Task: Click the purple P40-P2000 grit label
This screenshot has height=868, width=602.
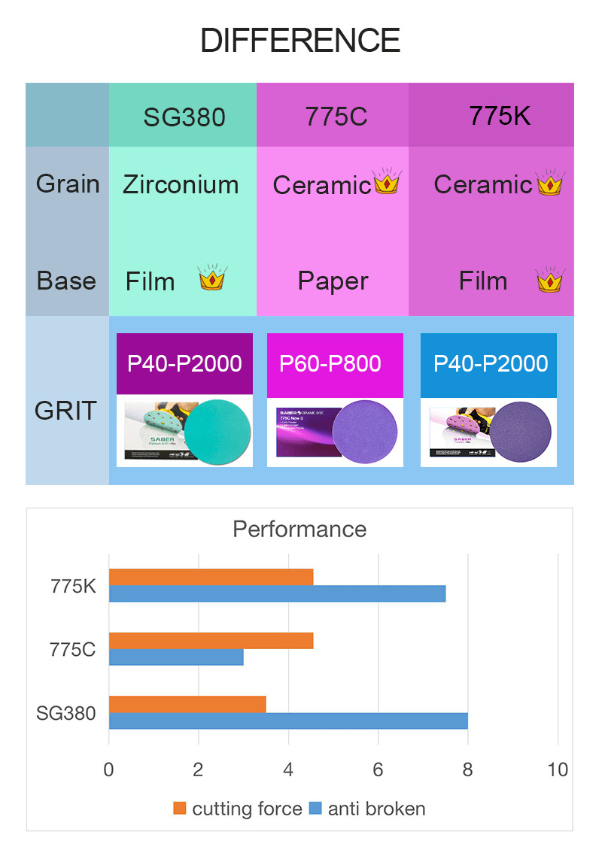Action: [184, 364]
